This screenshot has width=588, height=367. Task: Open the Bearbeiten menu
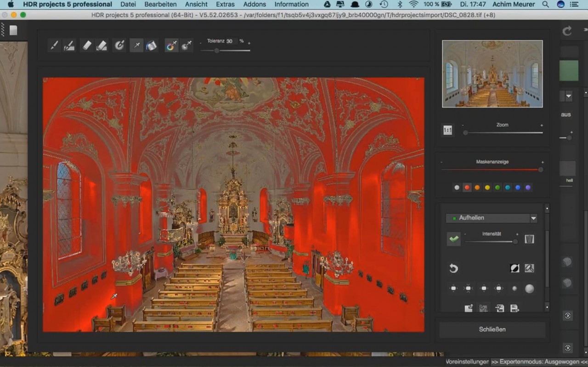(x=160, y=4)
